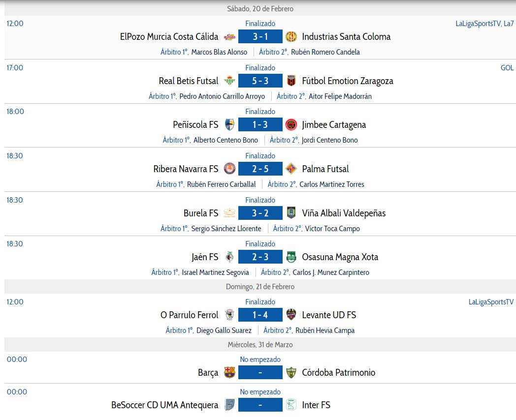Follow the Viña Albali Valdepeñas team link
Viewport: 516px width, 420px height.
344,213
